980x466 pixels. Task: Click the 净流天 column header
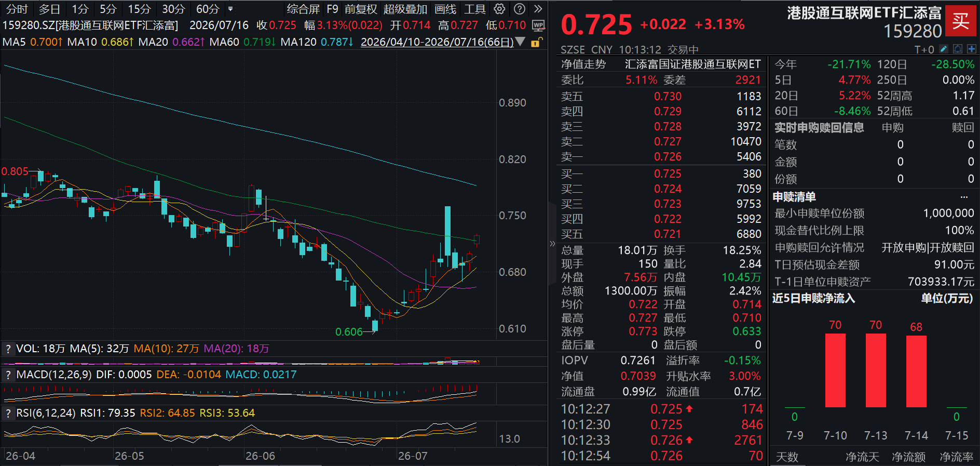pos(862,457)
